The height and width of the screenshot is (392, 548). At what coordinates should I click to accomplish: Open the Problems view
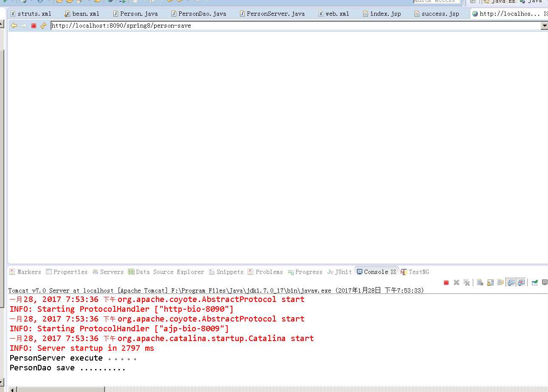(265, 272)
